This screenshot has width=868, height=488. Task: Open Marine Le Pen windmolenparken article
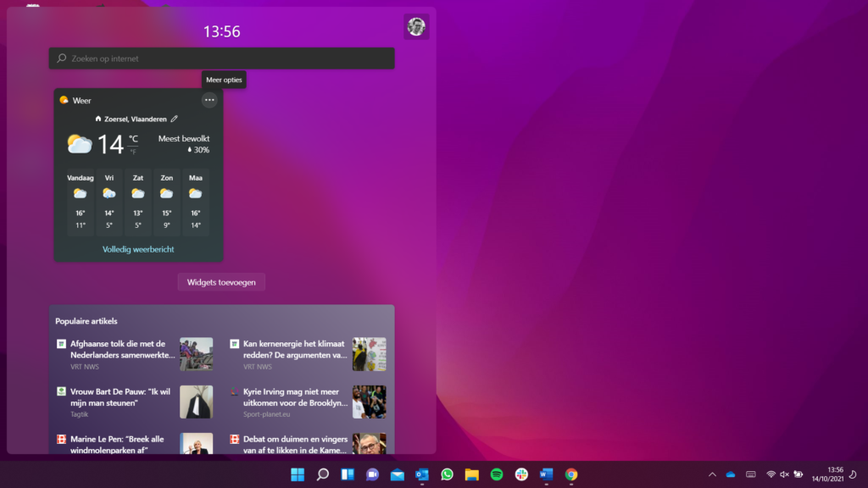click(117, 444)
